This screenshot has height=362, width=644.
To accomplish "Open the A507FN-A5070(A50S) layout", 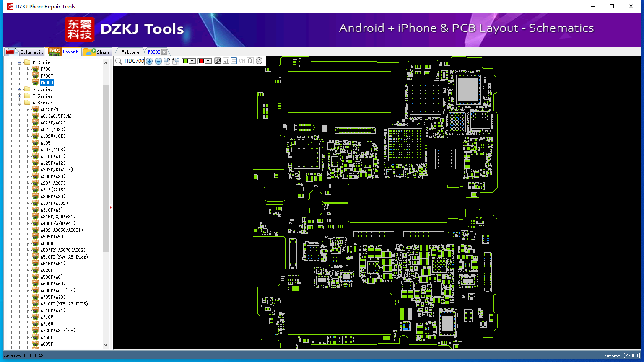I will click(x=63, y=250).
